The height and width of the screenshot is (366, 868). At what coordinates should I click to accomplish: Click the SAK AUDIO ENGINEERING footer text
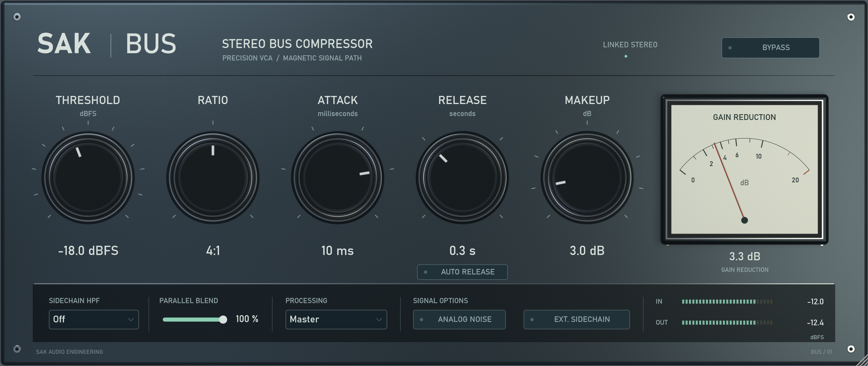click(x=70, y=352)
